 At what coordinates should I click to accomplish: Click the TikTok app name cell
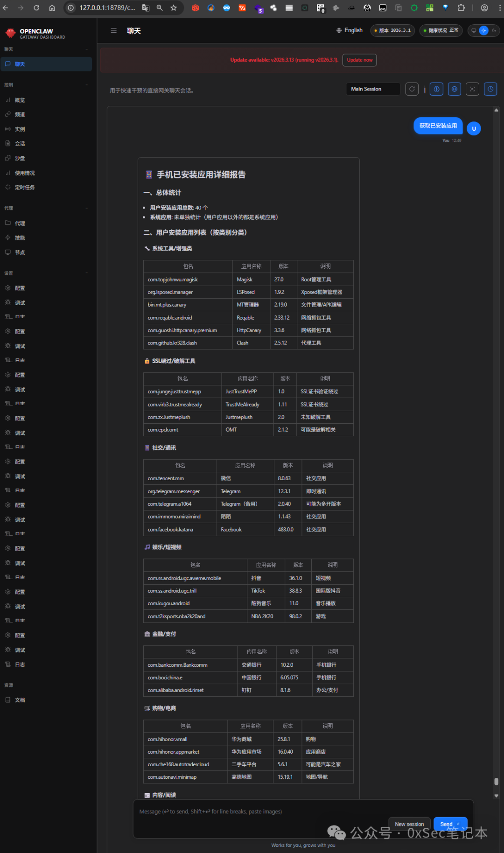[x=266, y=591]
